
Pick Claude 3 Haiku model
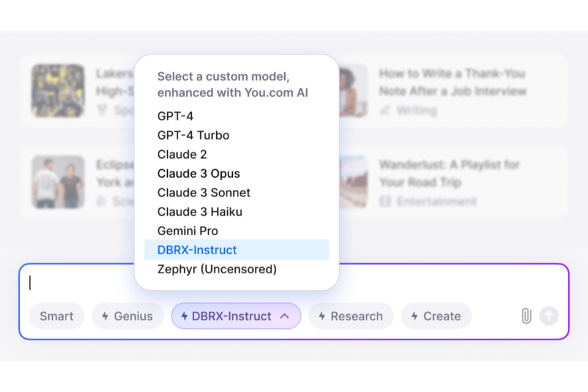point(200,212)
